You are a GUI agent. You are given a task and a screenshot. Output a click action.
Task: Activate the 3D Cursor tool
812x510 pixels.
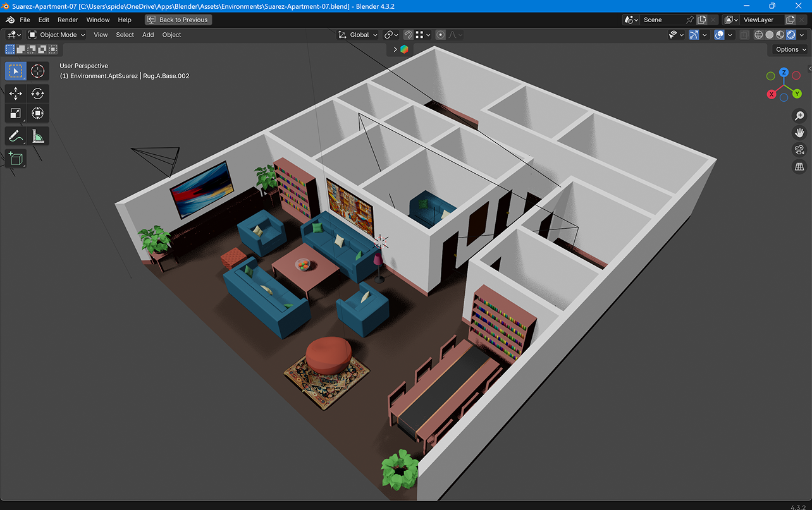point(38,71)
